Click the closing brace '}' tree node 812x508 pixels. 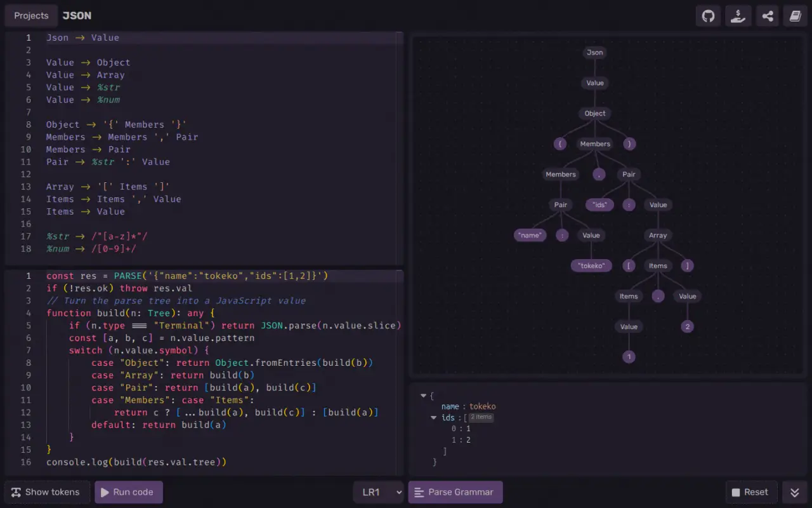(629, 144)
